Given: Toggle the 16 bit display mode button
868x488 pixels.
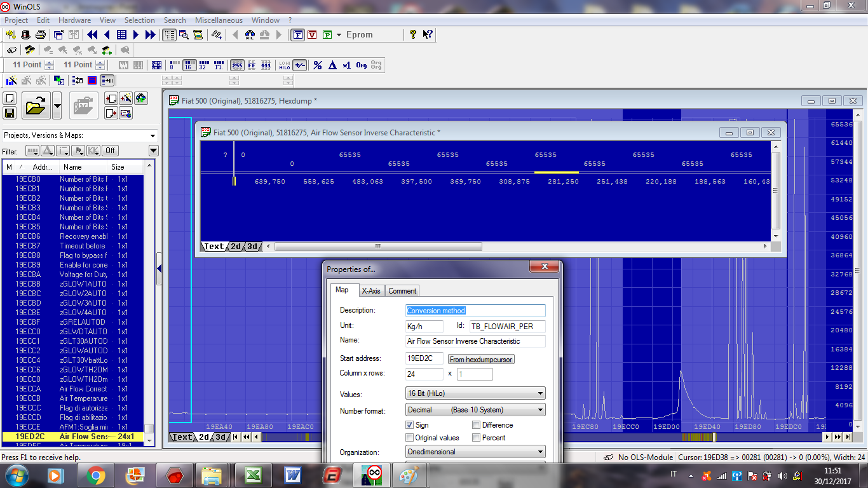Looking at the screenshot, I should (189, 65).
